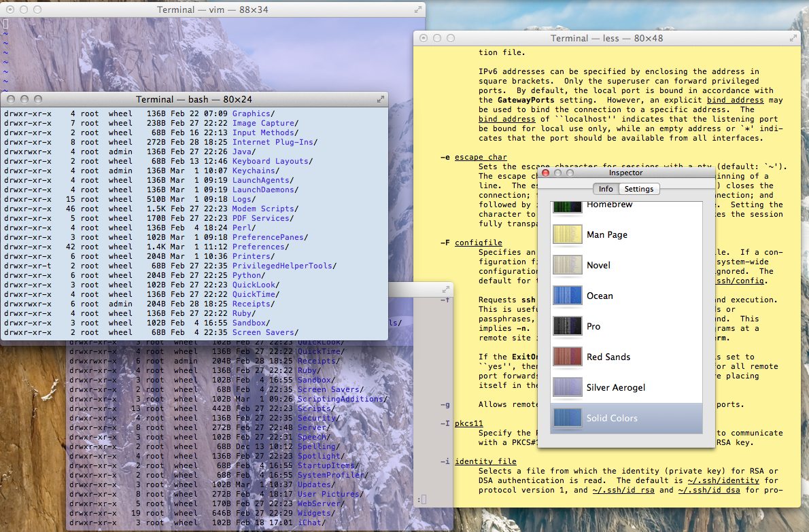Close the Inspector panel
This screenshot has height=532, width=809.
tap(545, 173)
